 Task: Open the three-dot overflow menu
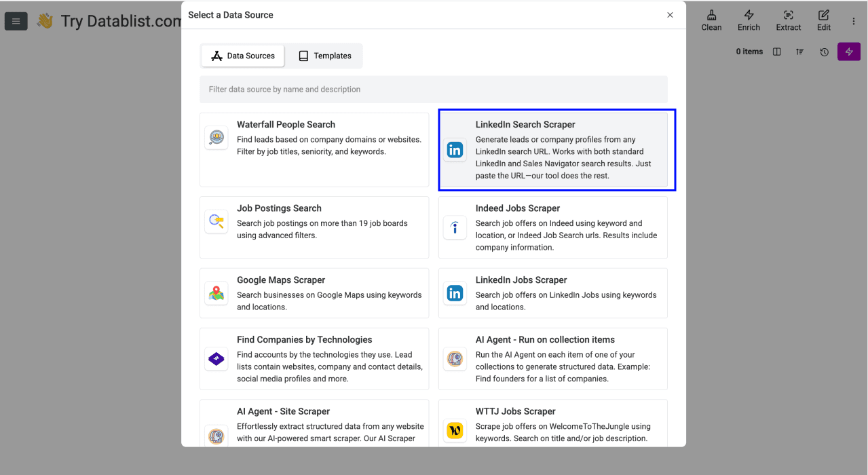tap(854, 20)
